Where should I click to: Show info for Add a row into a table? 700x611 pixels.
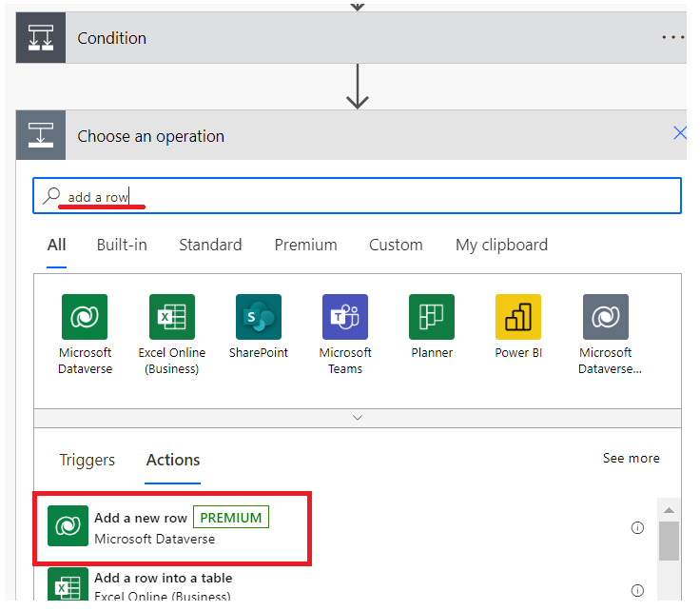click(637, 590)
